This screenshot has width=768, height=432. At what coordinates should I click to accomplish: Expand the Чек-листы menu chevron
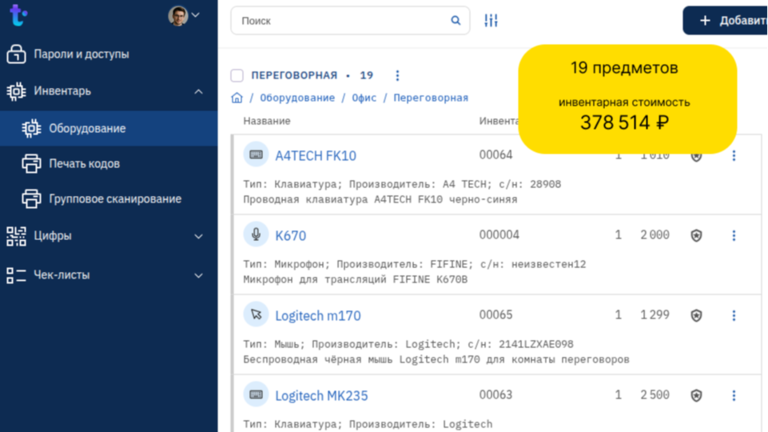(x=198, y=276)
